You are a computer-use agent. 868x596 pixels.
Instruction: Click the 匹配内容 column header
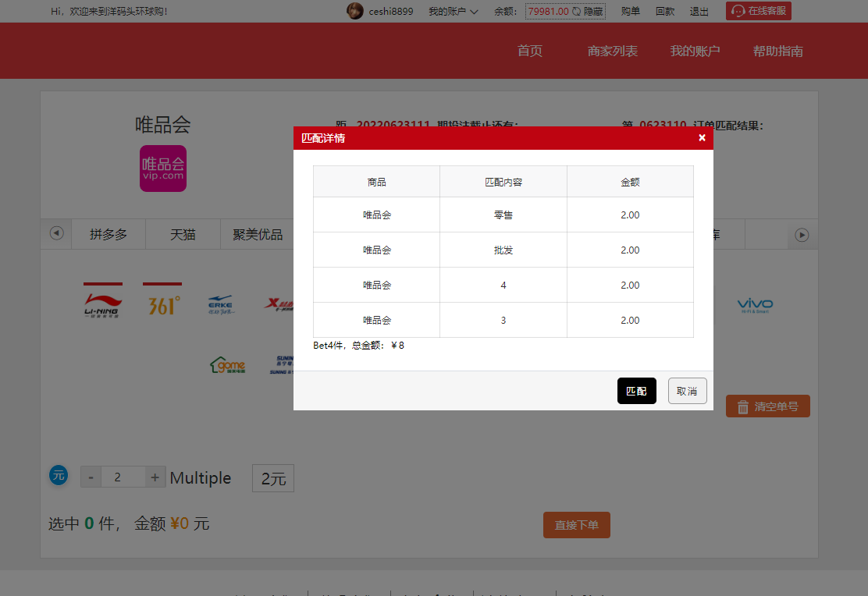coord(503,182)
